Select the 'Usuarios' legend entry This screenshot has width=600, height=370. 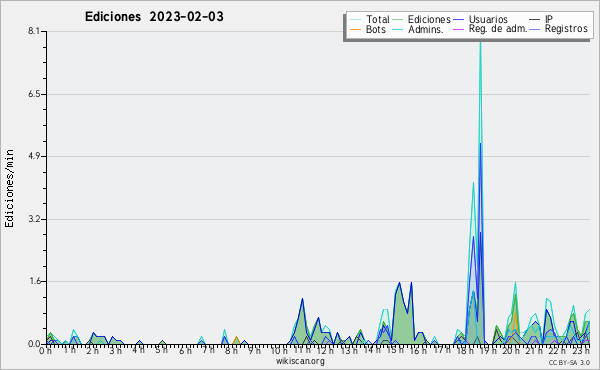point(488,19)
